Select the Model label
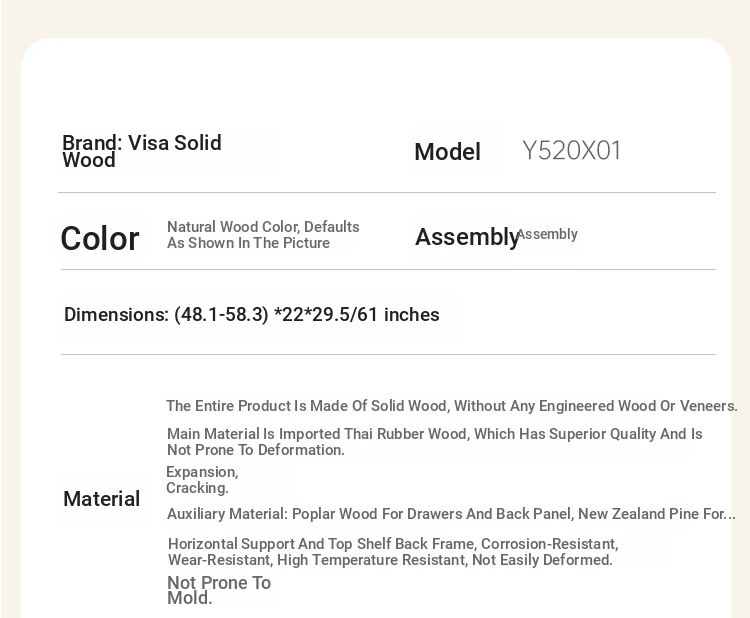The image size is (750, 618). 447,152
